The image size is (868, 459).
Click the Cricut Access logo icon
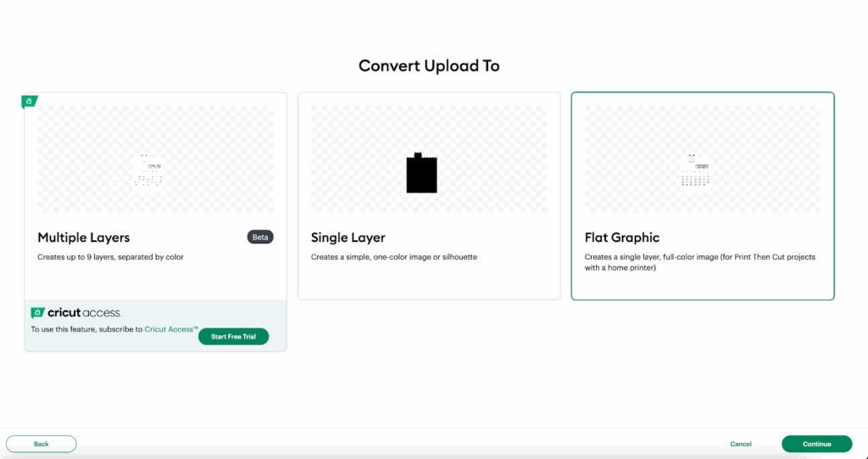point(37,313)
